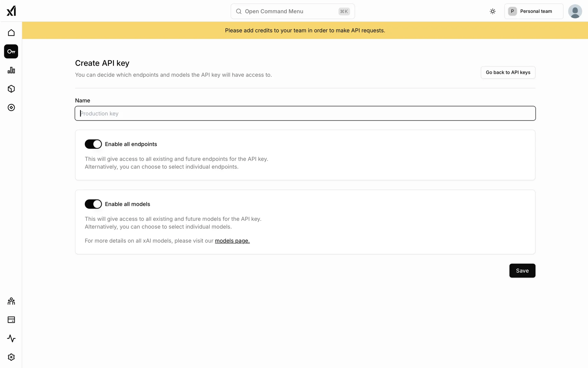Open the settings gear icon
Image resolution: width=588 pixels, height=368 pixels.
pyautogui.click(x=11, y=357)
